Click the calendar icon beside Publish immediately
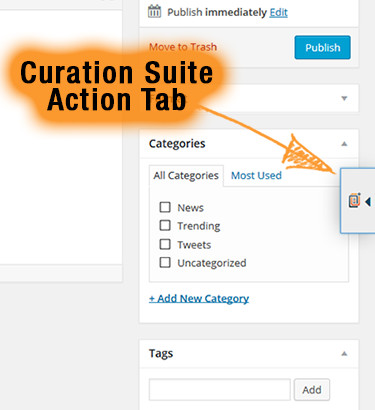Viewport: 375px width, 410px height. (x=154, y=12)
